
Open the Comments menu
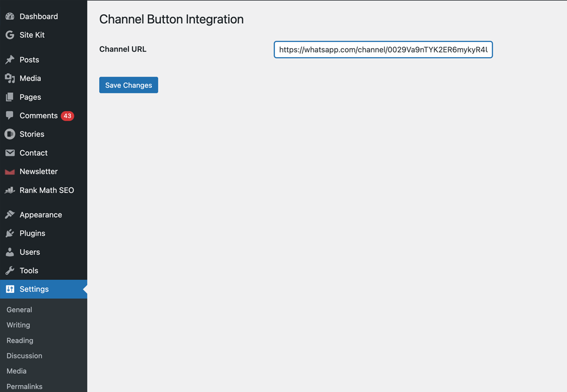[44, 116]
